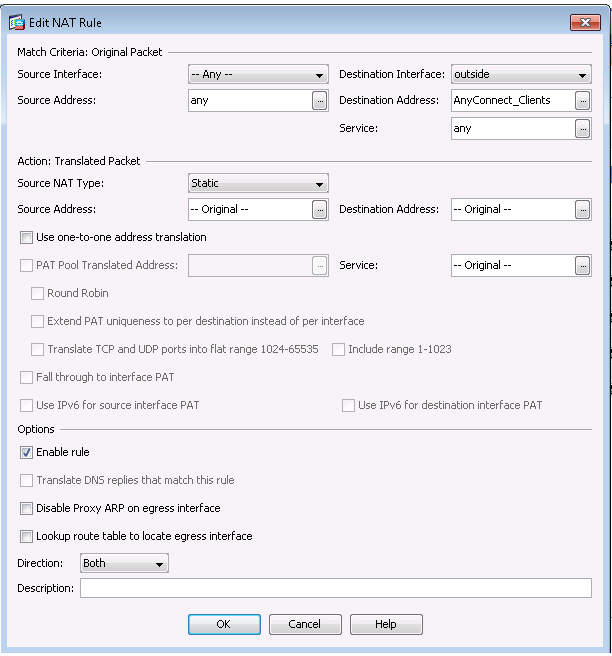612x656 pixels.
Task: Click into the Description text field
Action: pyautogui.click(x=335, y=589)
